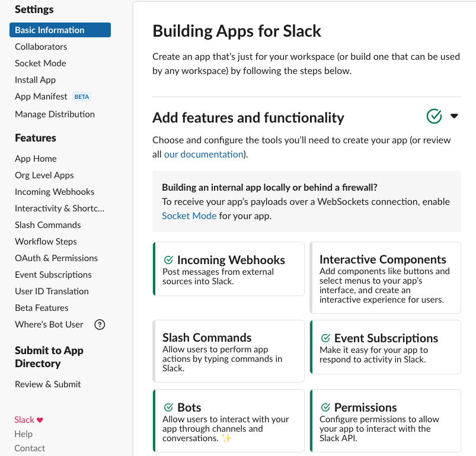This screenshot has height=456, width=476.
Task: Click the heart icon next to Slack
Action: tap(40, 420)
